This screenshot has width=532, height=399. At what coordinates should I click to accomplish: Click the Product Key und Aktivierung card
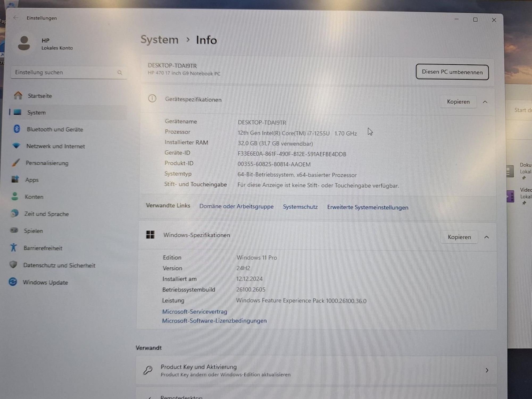click(316, 370)
